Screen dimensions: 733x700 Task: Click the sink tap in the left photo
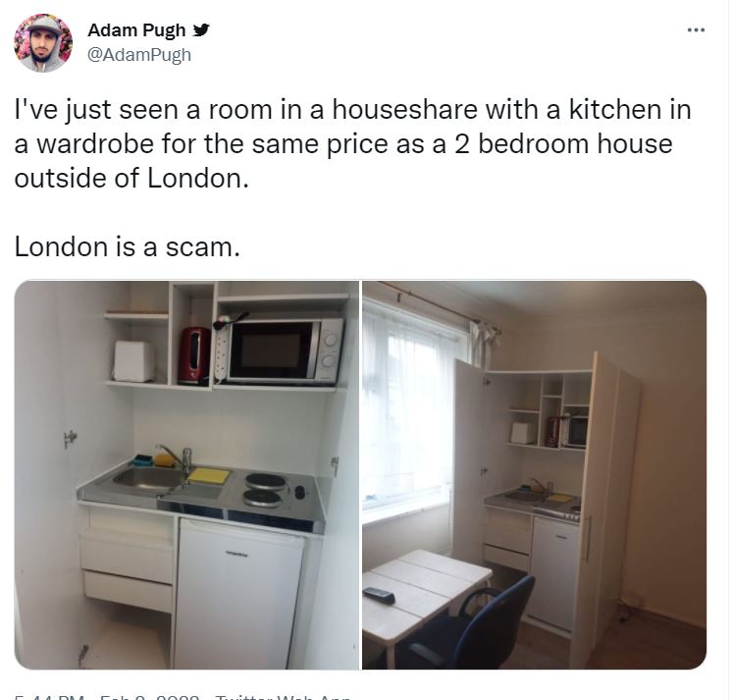[x=177, y=457]
